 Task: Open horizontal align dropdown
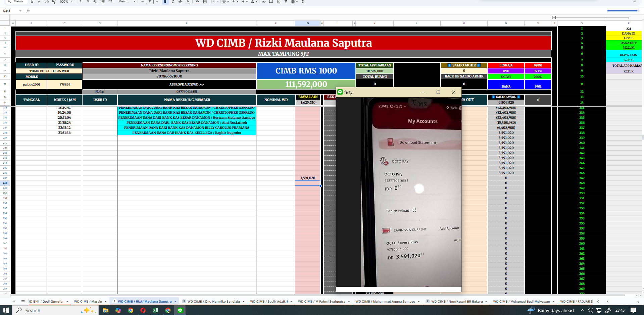point(226,2)
